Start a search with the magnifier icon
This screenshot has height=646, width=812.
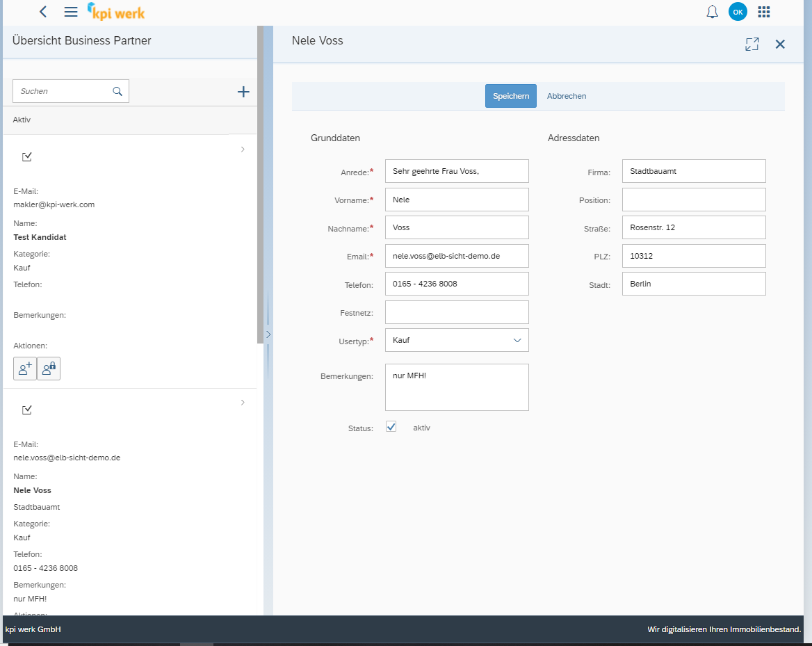pos(117,91)
